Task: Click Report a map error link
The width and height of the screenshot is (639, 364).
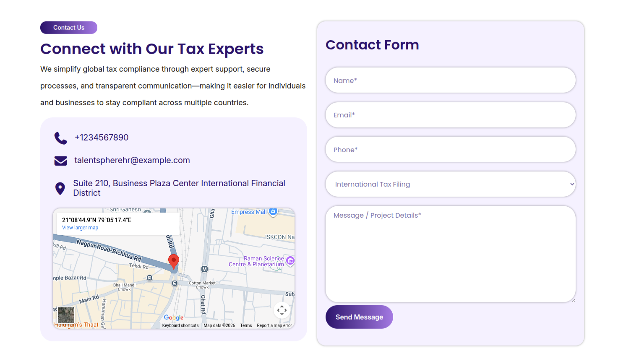Action: click(274, 325)
